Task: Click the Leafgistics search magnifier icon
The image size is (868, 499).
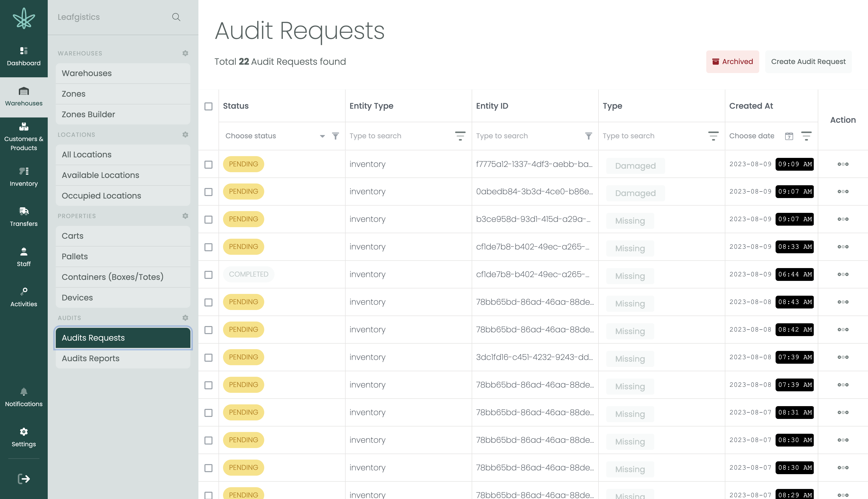Action: [176, 17]
